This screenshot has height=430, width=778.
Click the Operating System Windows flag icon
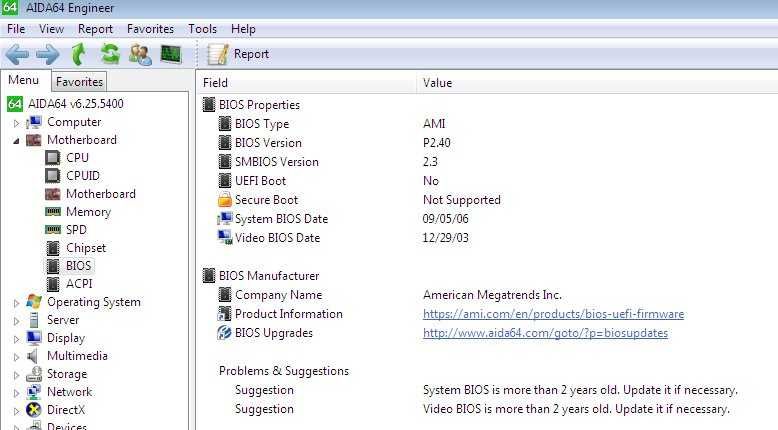[34, 302]
